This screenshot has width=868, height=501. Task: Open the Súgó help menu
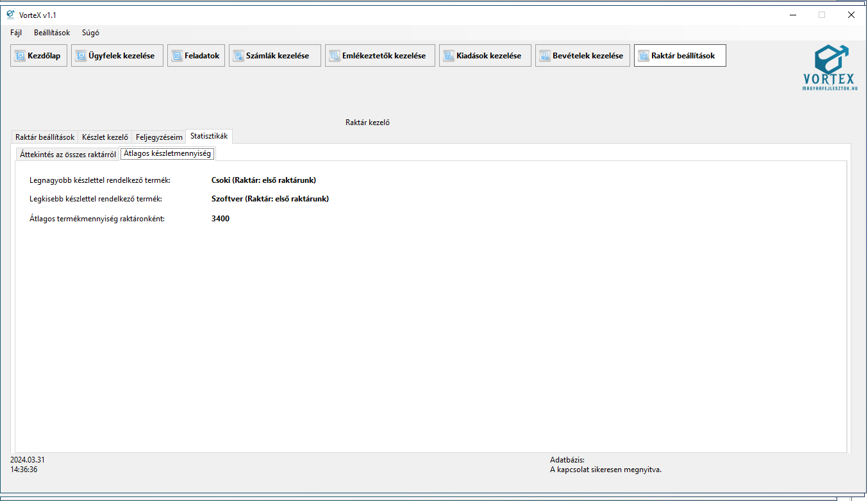(x=90, y=33)
